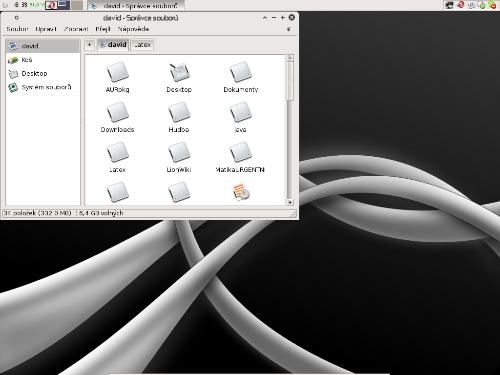Viewport: 500px width, 375px height.
Task: Open Koš trash in the sidebar
Action: coord(43,60)
